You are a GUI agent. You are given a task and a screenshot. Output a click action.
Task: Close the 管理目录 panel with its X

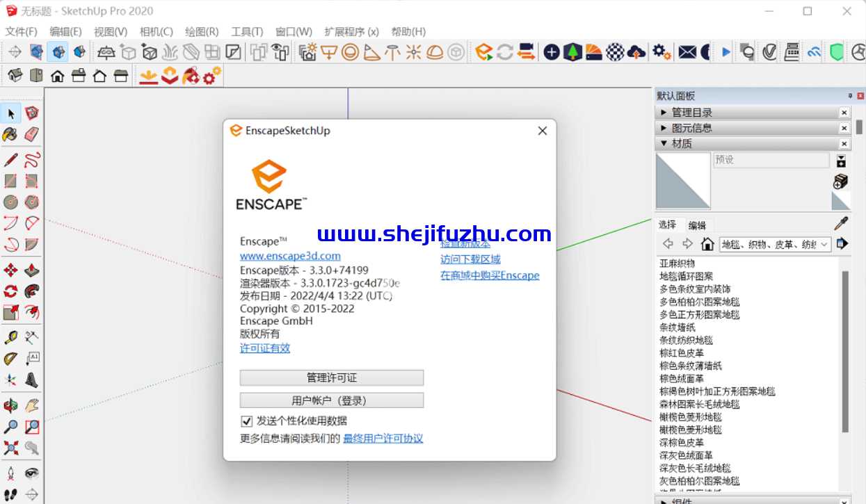pyautogui.click(x=844, y=113)
